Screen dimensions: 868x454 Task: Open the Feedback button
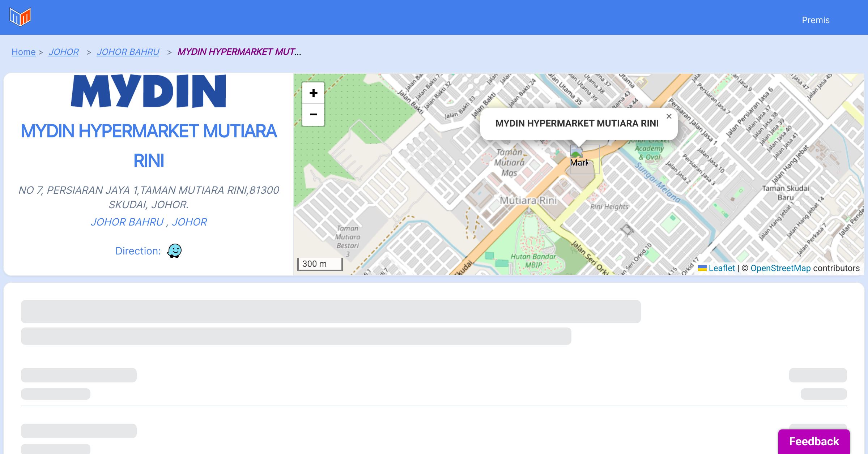point(814,441)
